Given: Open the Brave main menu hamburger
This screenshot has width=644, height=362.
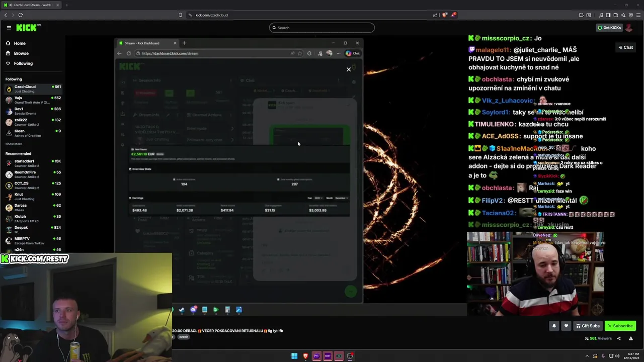Looking at the screenshot, I should click(638, 15).
